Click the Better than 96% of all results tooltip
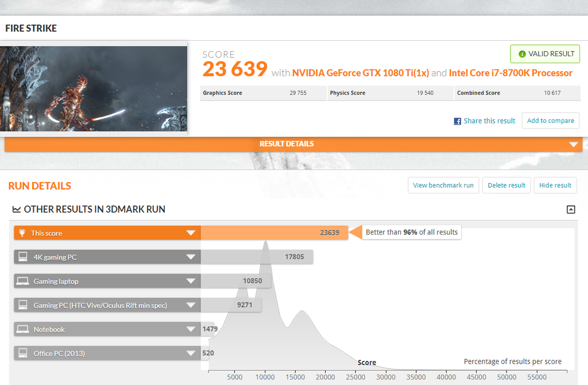This screenshot has width=588, height=385. pyautogui.click(x=411, y=232)
